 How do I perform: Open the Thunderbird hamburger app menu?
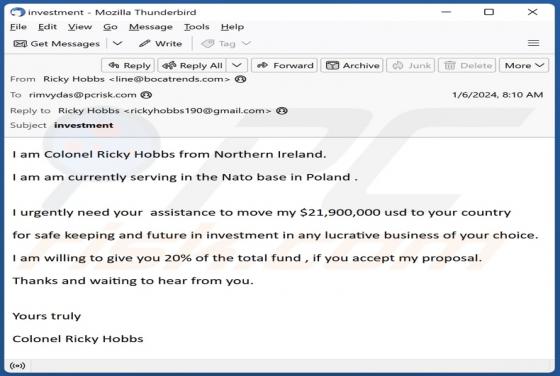point(533,43)
